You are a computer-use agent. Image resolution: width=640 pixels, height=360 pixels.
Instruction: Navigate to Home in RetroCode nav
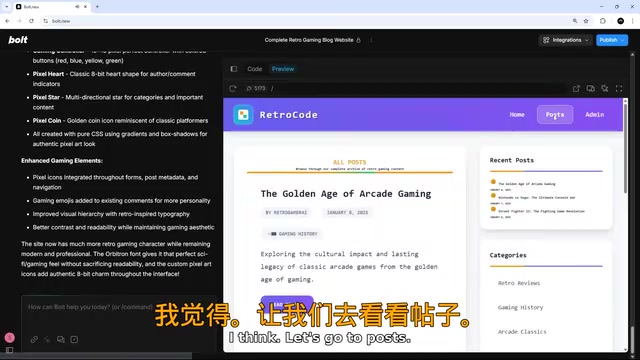(517, 115)
